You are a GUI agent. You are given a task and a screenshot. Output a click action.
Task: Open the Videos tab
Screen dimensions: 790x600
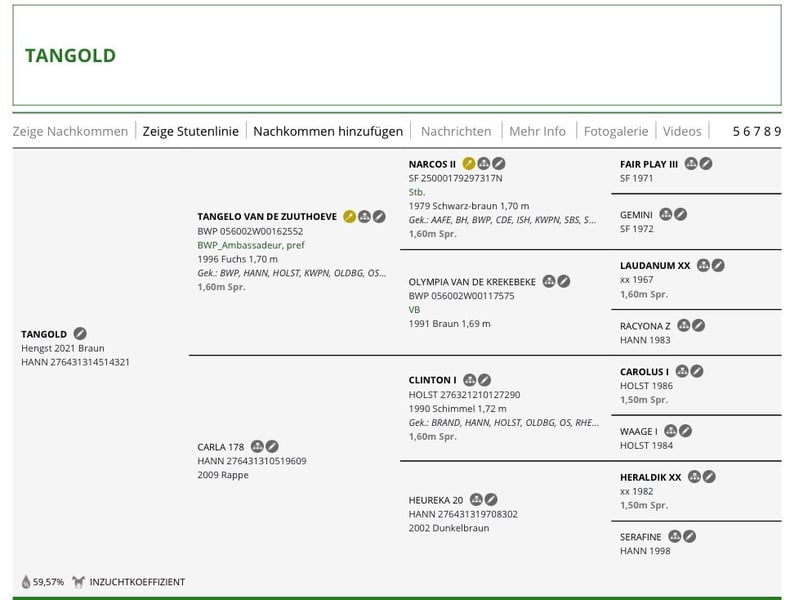[682, 131]
